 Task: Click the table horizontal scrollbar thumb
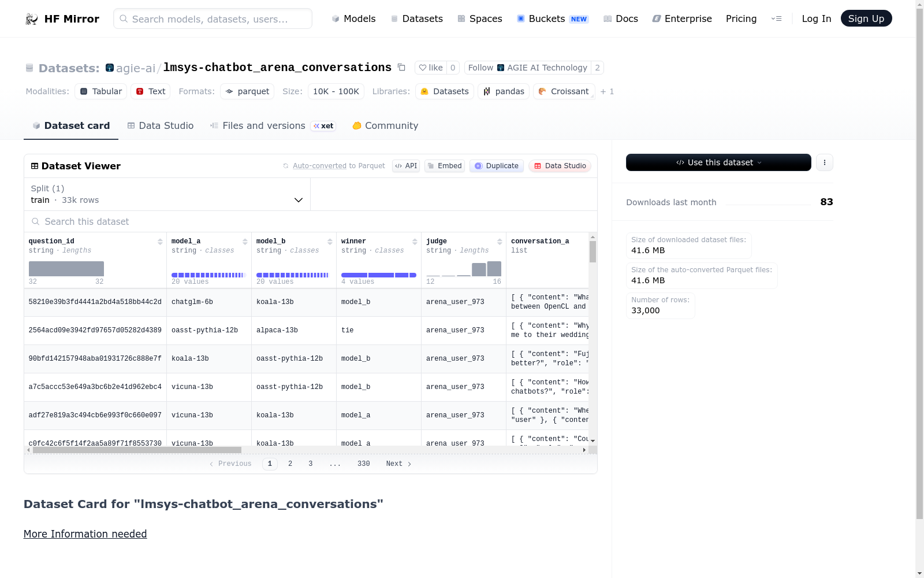click(x=137, y=450)
